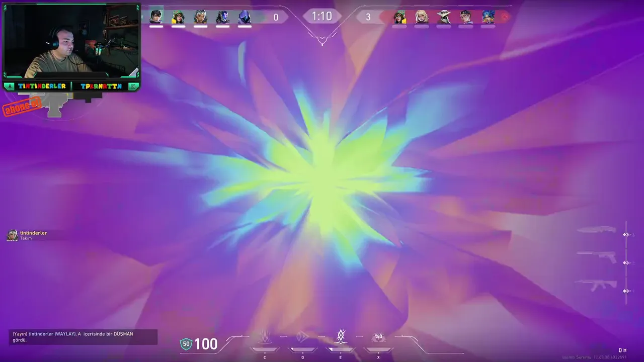Click the Omen hooded ally portrait
Screen dimensions: 644x362
coord(245,17)
